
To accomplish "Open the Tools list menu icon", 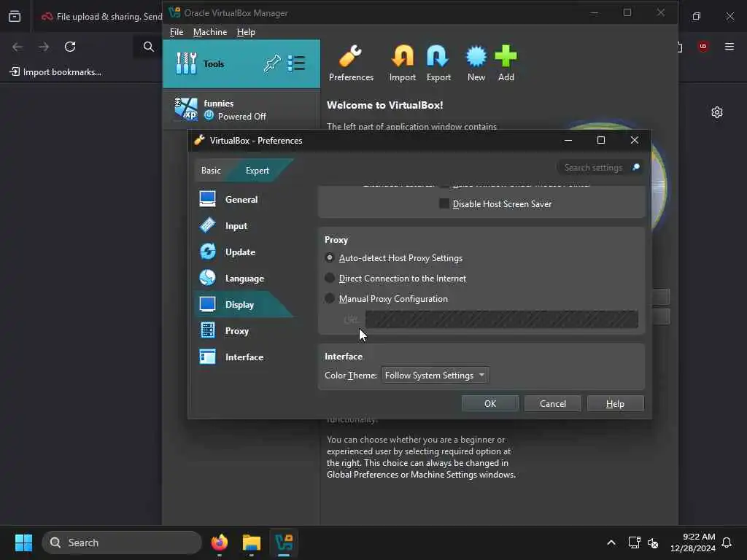I will [x=296, y=63].
